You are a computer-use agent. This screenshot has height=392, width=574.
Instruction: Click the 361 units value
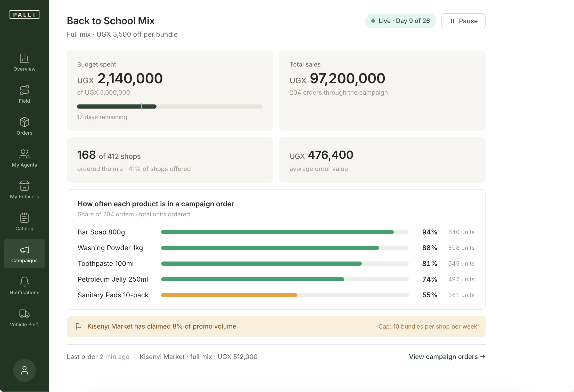(x=461, y=295)
